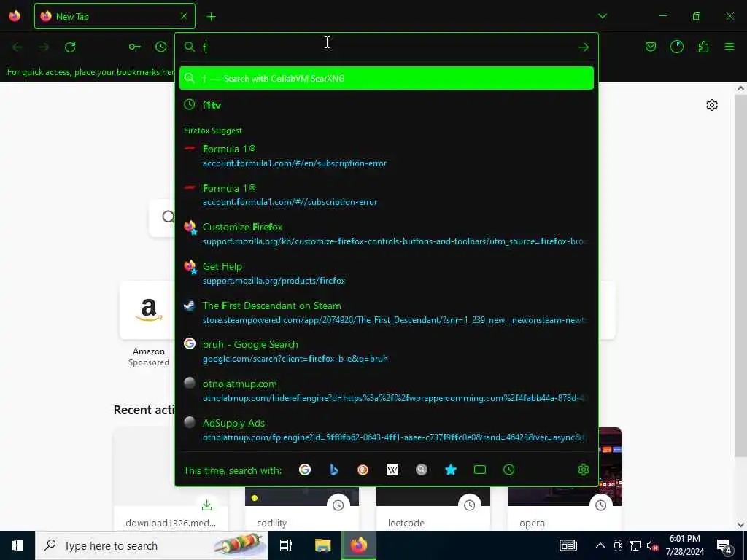The image size is (747, 560).
Task: Open the network tray icon
Action: [635, 545]
